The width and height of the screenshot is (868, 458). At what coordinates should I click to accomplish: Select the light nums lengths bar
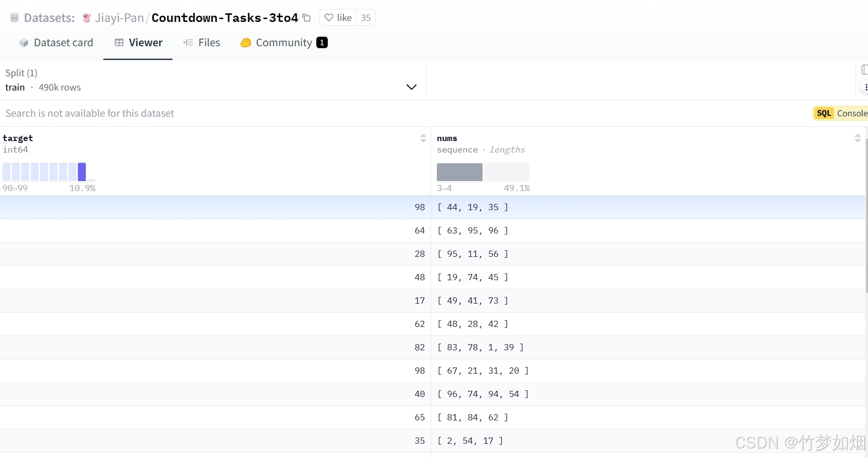click(x=507, y=172)
